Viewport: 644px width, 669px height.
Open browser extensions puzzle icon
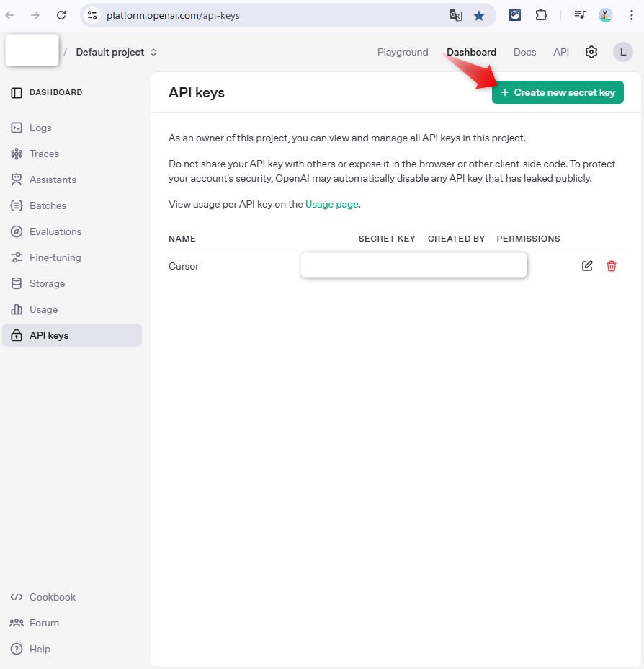541,15
